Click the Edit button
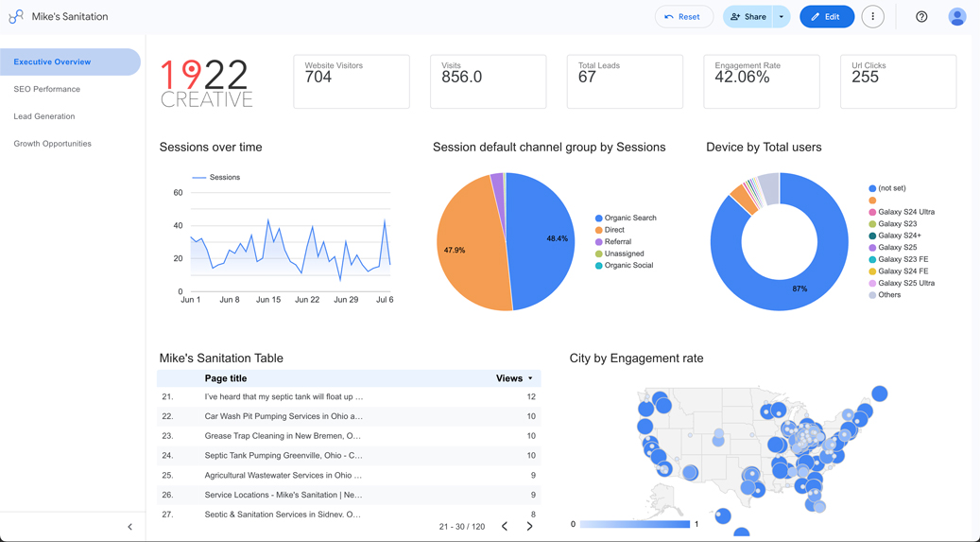 (827, 17)
